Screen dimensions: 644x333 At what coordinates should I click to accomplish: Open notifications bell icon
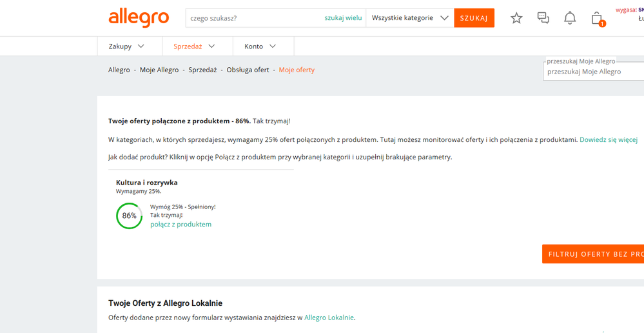570,18
